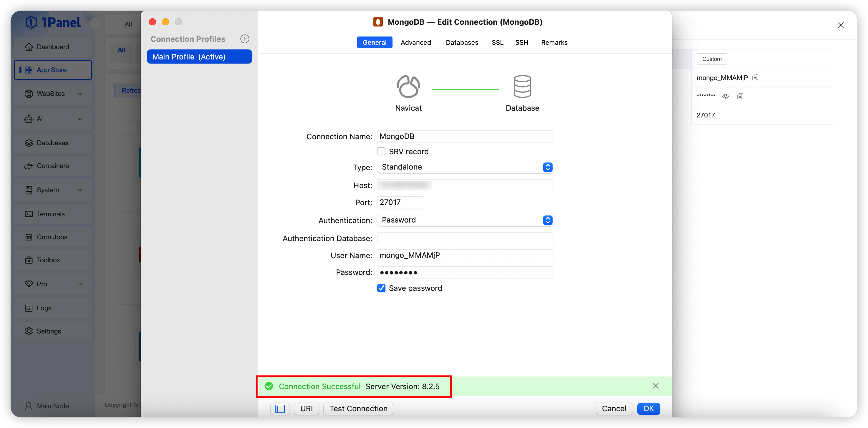Click the Navicat logo icon
868x428 pixels.
point(408,87)
